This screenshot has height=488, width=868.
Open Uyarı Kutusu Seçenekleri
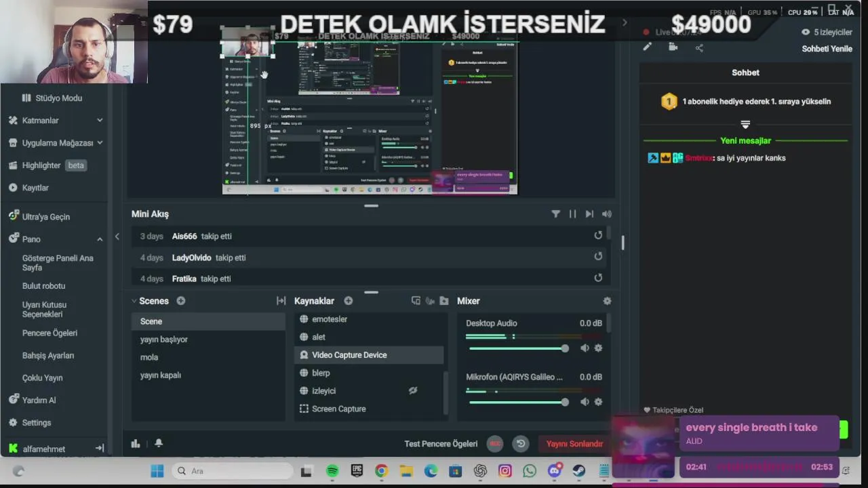44,310
